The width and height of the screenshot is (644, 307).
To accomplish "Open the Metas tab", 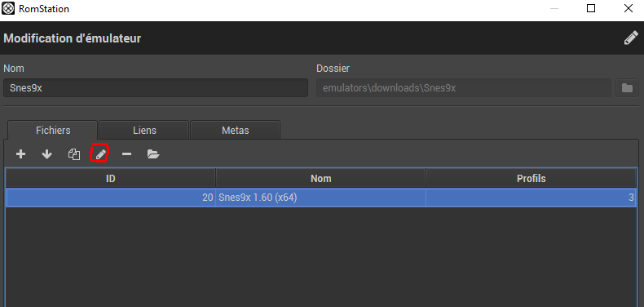I will [236, 131].
